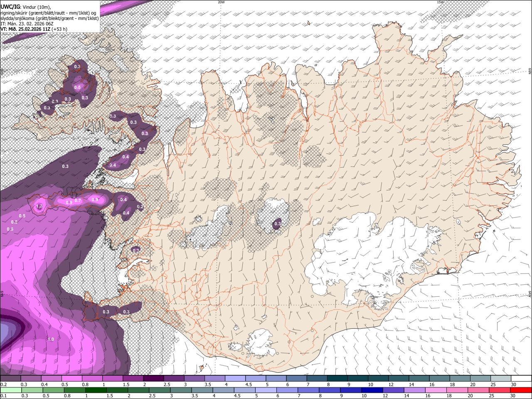The image size is (532, 399).
Task: Select upper legend swatch between 25 and 30
Action: click(x=501, y=379)
